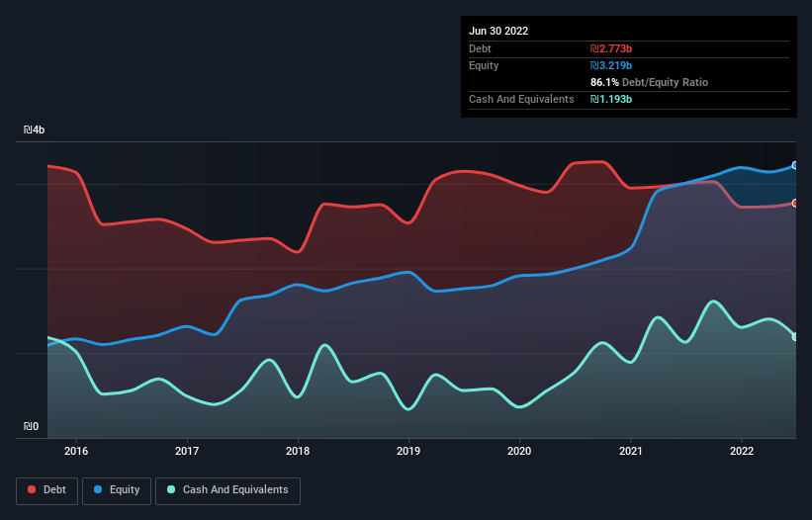Click the ₪3.219b equity value in tooltip

pyautogui.click(x=611, y=65)
